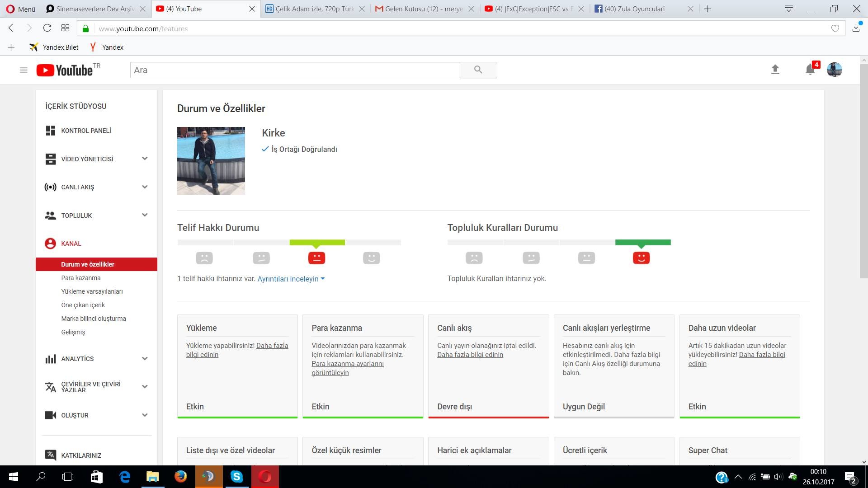Open Para kazanma in sidebar
The width and height of the screenshot is (868, 488).
point(81,278)
